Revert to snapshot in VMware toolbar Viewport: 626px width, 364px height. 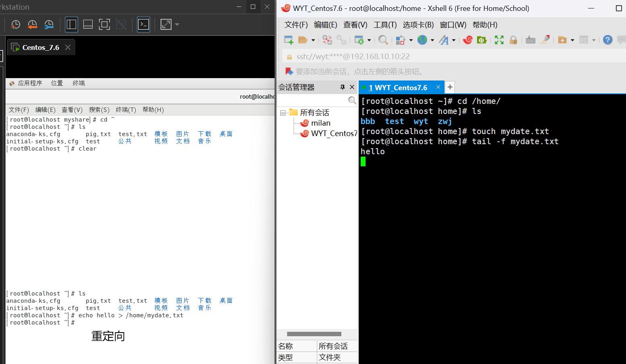[x=32, y=25]
